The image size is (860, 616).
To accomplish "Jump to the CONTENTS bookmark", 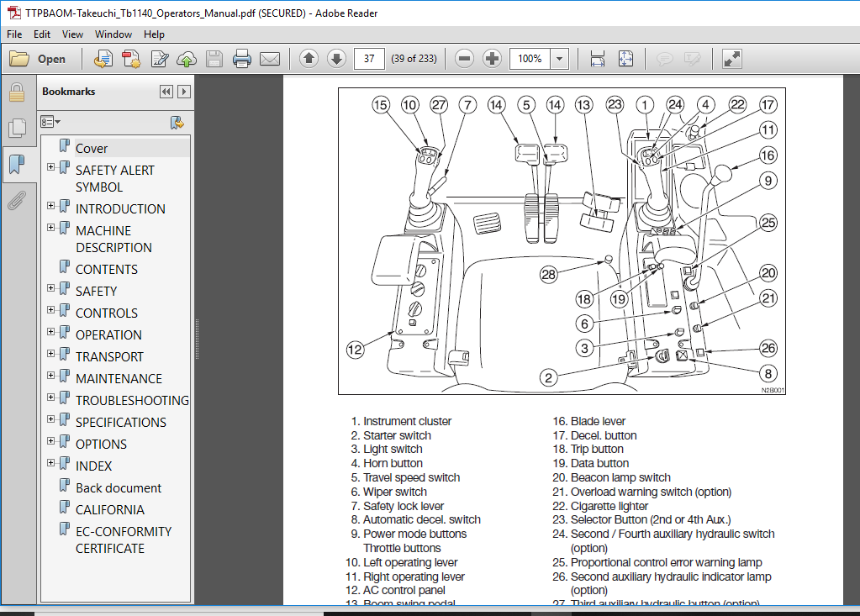I will (x=106, y=270).
